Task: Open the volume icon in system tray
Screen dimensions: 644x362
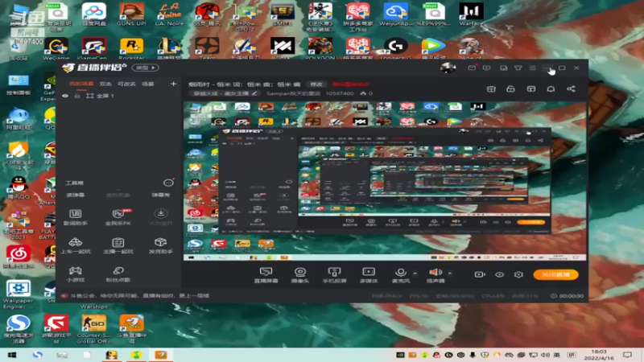Action: pos(546,355)
